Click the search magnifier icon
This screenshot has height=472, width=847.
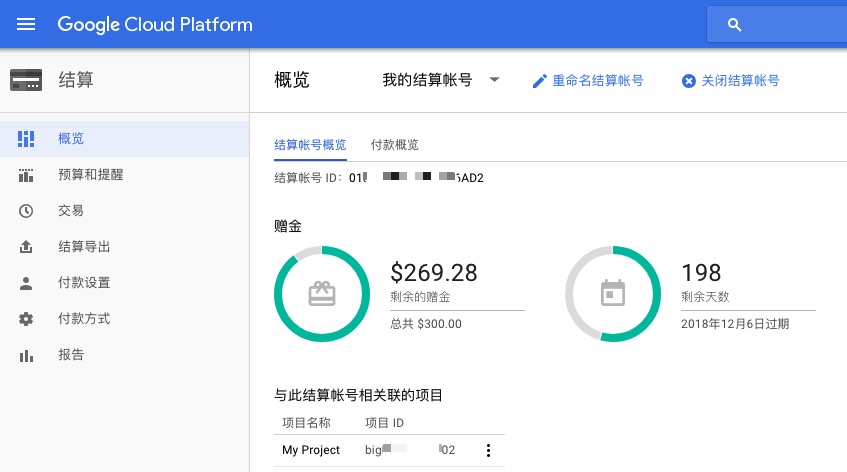734,24
